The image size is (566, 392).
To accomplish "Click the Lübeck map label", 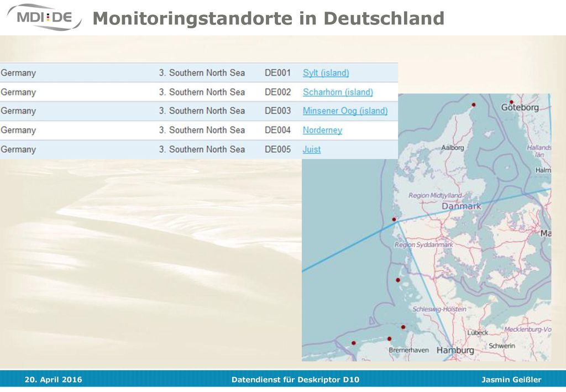I will pos(478,332).
